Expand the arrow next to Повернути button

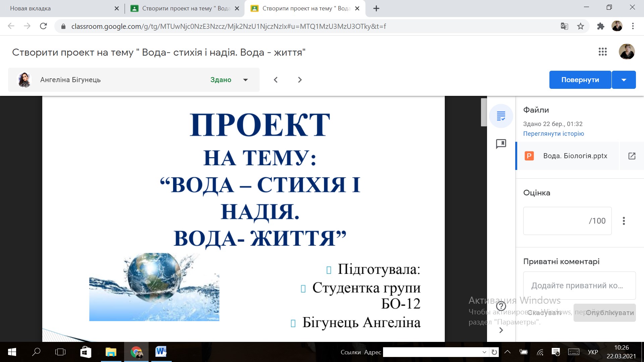(624, 80)
